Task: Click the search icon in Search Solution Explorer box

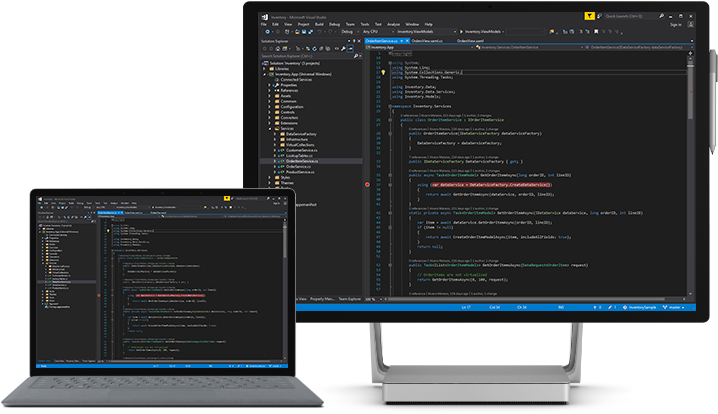Action: [356, 56]
